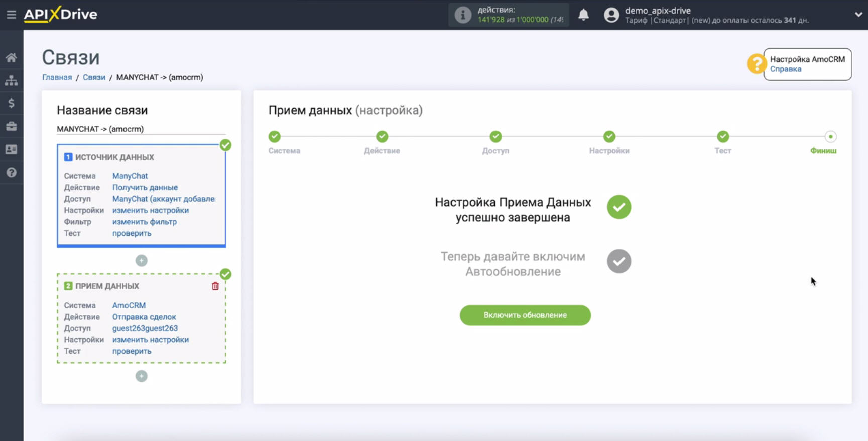Viewport: 868px width, 441px height.
Task: Click Включить обновление button
Action: [x=525, y=315]
